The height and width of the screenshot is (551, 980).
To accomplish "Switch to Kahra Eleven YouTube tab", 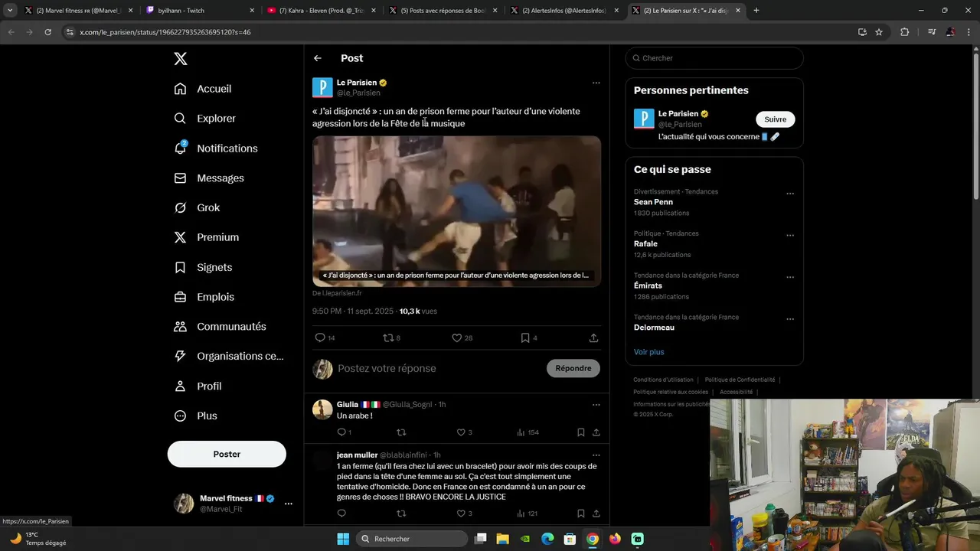I will pyautogui.click(x=322, y=11).
